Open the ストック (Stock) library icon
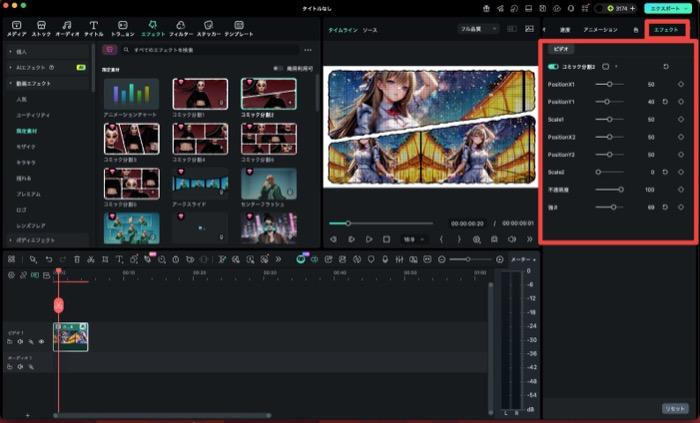The height and width of the screenshot is (423, 700). 41,28
